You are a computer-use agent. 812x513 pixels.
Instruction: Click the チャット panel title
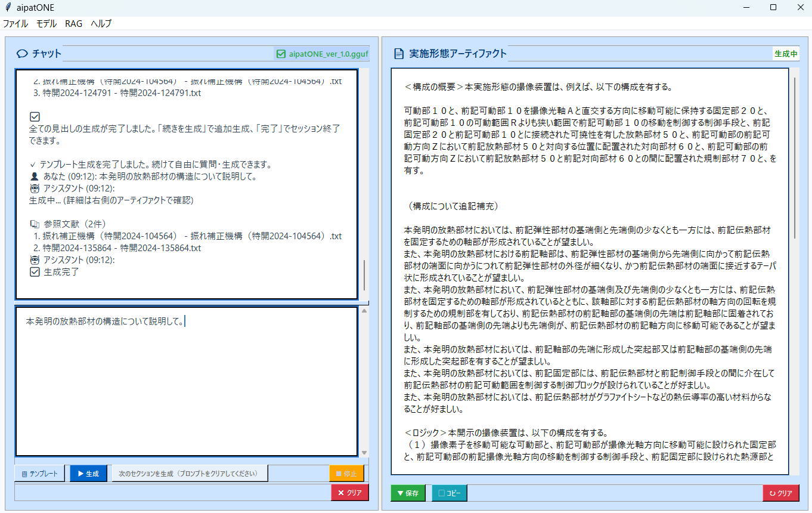pyautogui.click(x=47, y=54)
